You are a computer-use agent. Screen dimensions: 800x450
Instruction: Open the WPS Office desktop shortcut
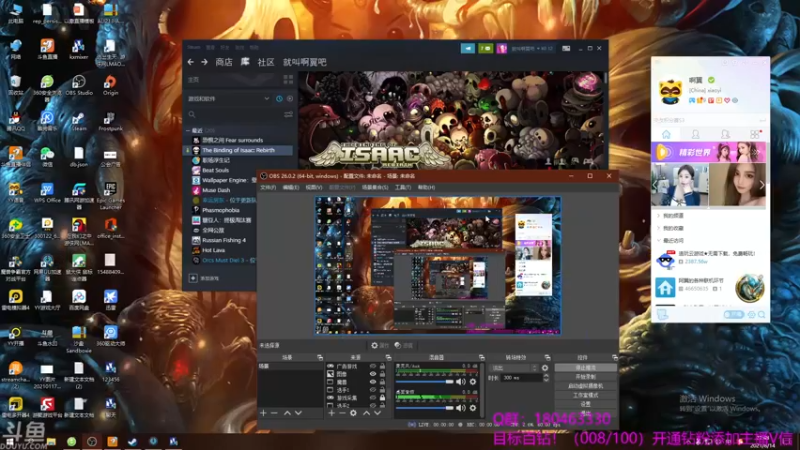click(x=47, y=193)
